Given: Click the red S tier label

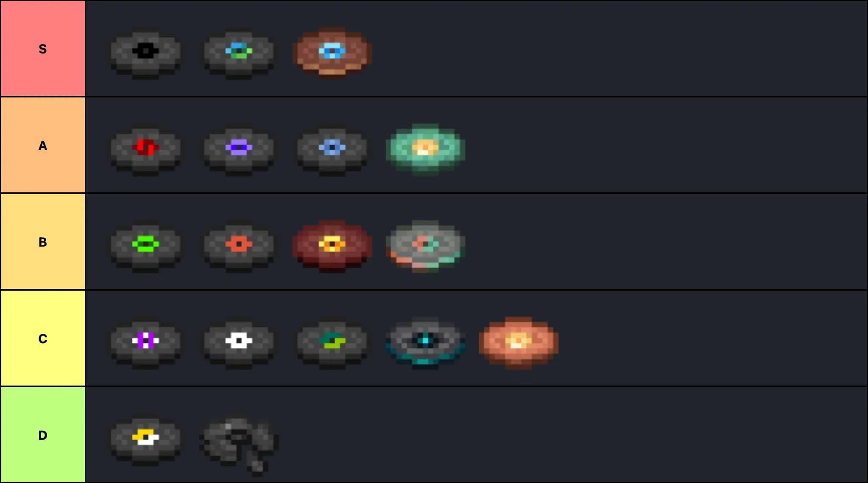Looking at the screenshot, I should (x=43, y=48).
